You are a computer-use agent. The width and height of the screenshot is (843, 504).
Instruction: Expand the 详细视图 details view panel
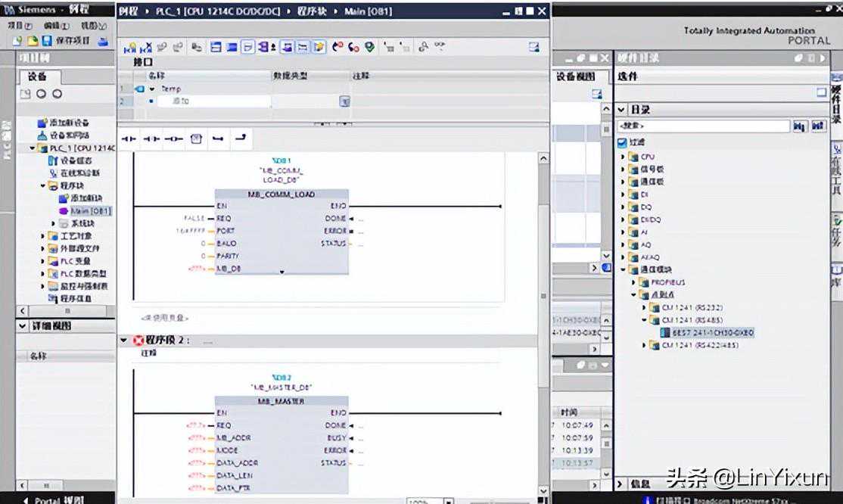(x=22, y=325)
